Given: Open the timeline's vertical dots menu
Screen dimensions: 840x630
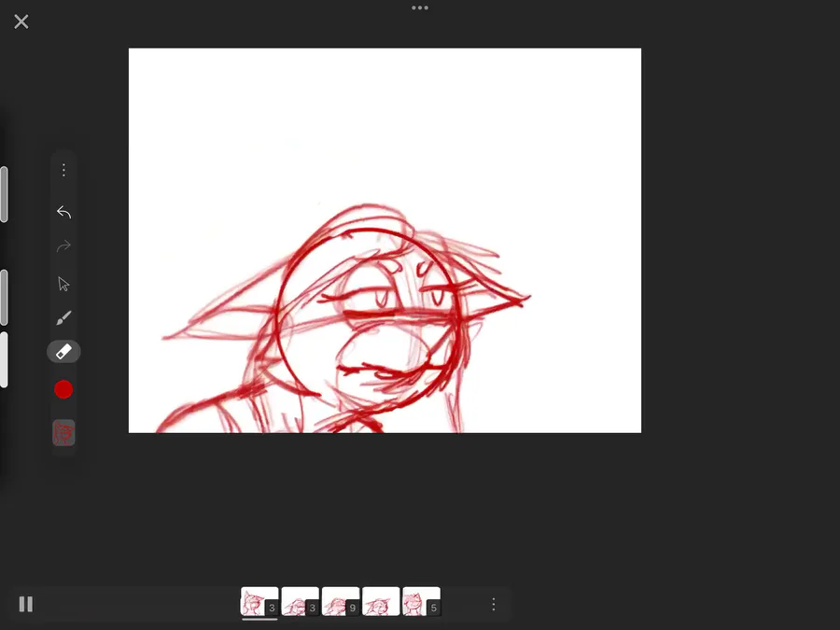Looking at the screenshot, I should pos(494,604).
